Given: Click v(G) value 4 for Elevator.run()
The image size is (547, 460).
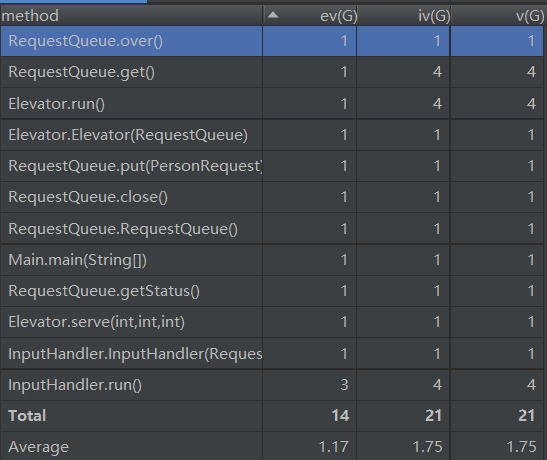Looking at the screenshot, I should tap(531, 104).
